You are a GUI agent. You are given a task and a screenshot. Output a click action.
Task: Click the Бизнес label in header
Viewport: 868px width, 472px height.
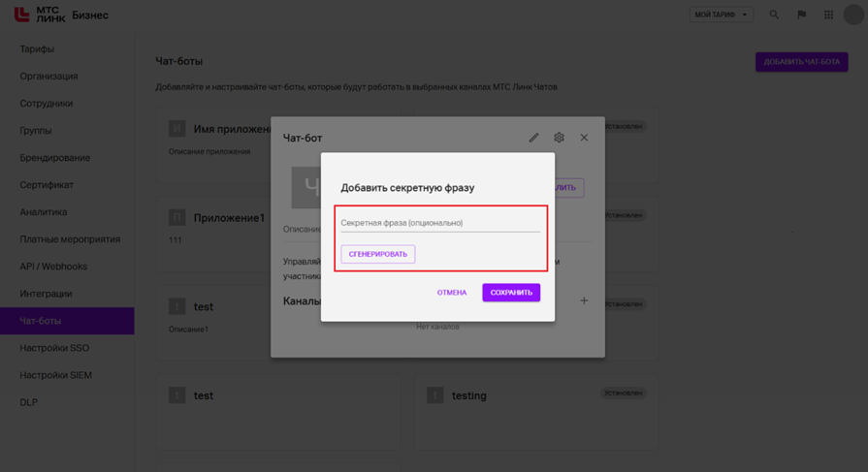[90, 15]
